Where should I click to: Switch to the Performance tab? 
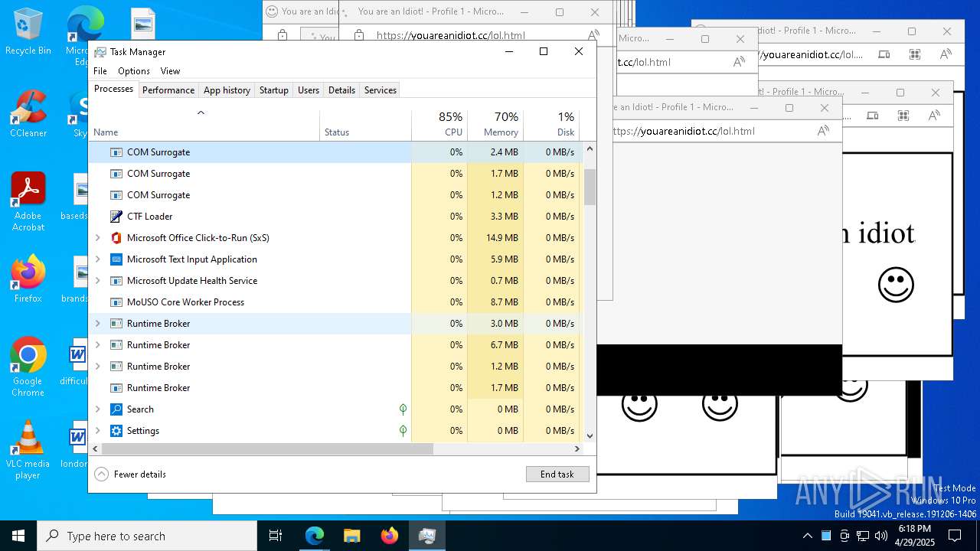coord(168,90)
